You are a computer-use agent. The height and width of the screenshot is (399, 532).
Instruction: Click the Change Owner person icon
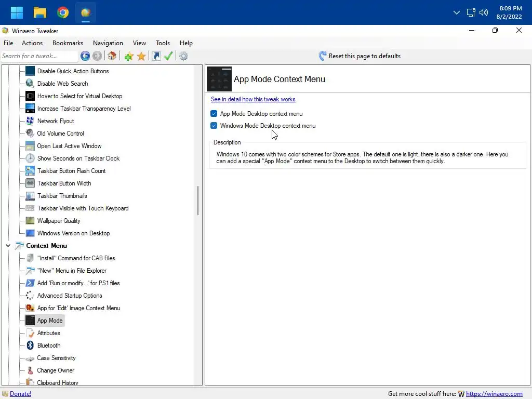tap(30, 370)
